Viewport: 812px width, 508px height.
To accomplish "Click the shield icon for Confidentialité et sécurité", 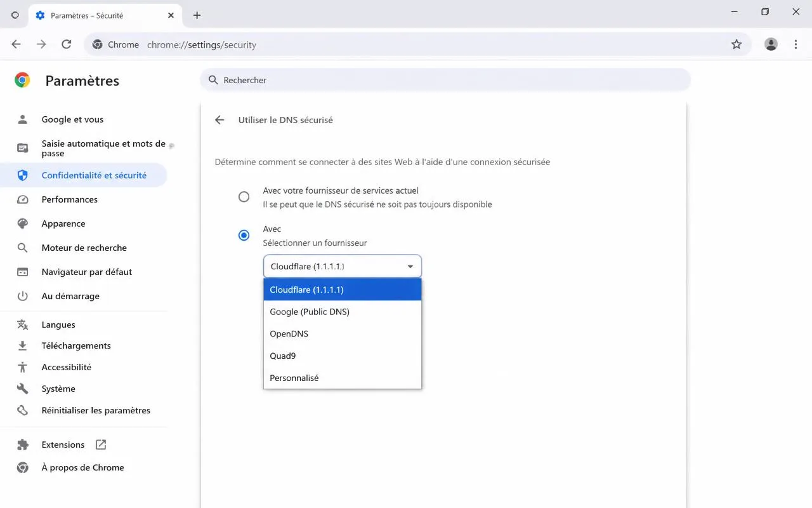I will (x=23, y=175).
